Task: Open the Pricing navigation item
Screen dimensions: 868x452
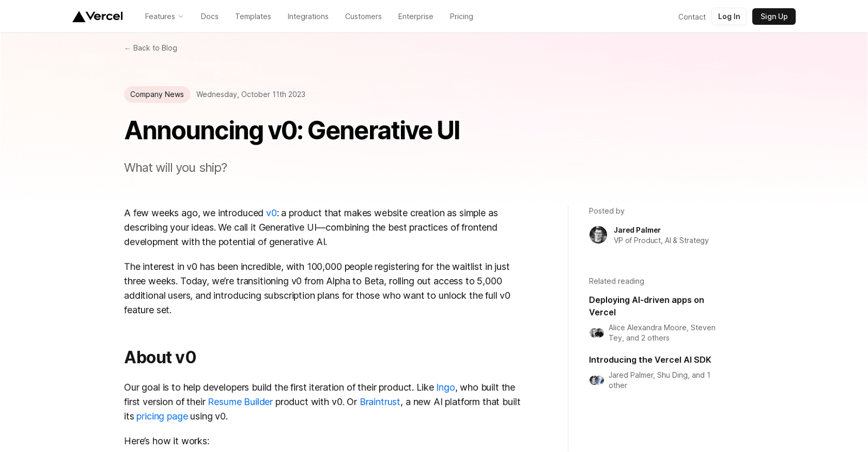Action: click(x=461, y=16)
